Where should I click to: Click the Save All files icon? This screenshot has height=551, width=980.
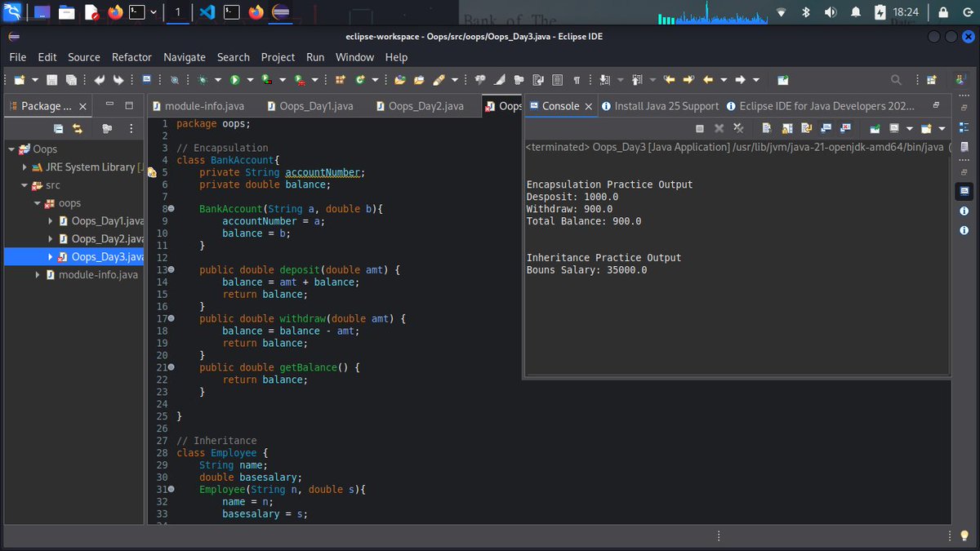click(70, 79)
